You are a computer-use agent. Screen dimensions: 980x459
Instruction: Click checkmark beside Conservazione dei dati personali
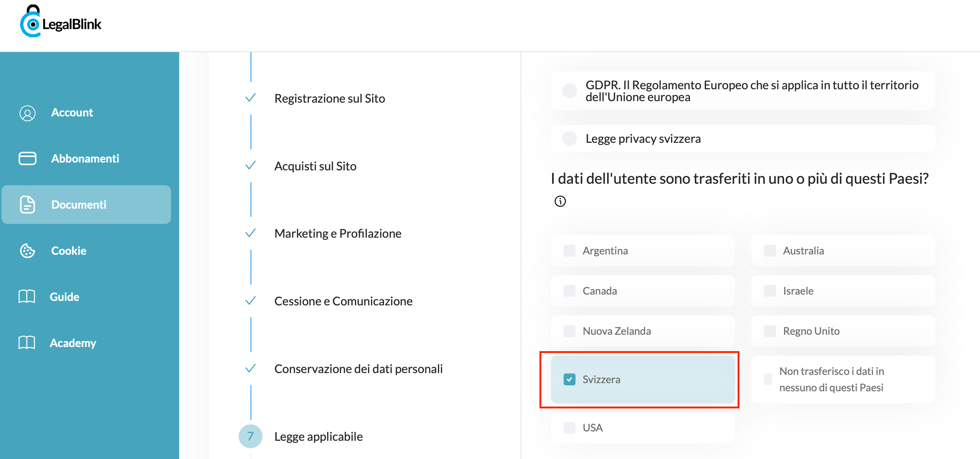point(250,368)
